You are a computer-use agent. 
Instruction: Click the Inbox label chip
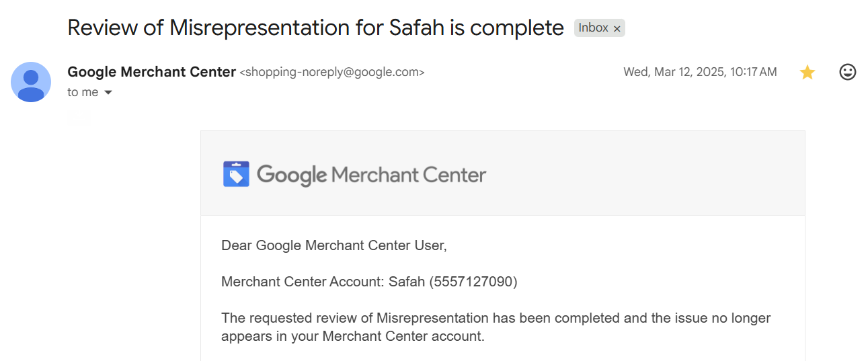click(x=594, y=28)
